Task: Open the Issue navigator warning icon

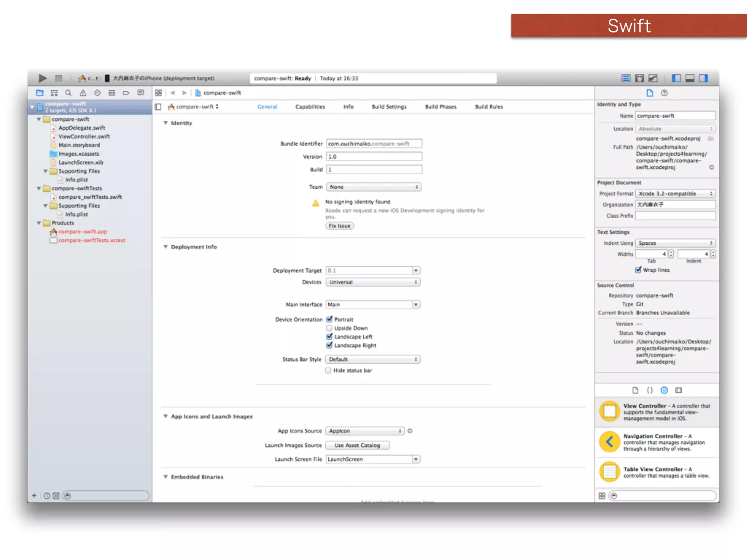Action: 83,93
